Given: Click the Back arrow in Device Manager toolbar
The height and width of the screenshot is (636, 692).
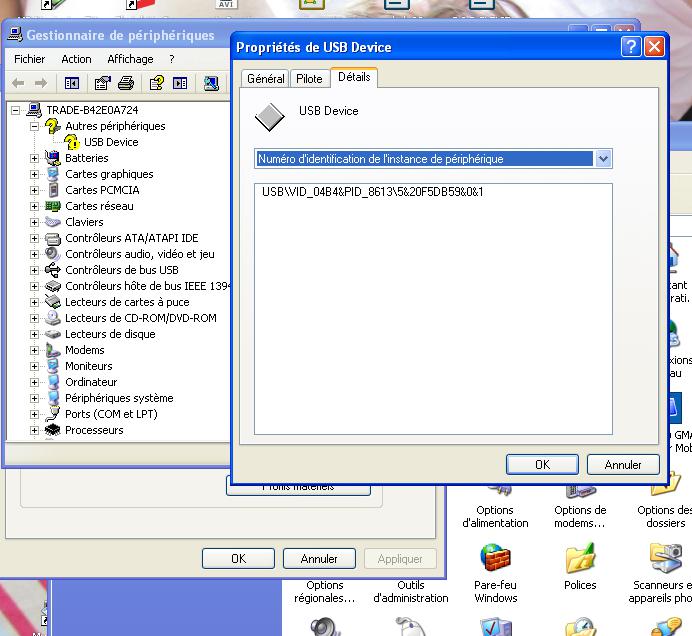Looking at the screenshot, I should (x=18, y=83).
